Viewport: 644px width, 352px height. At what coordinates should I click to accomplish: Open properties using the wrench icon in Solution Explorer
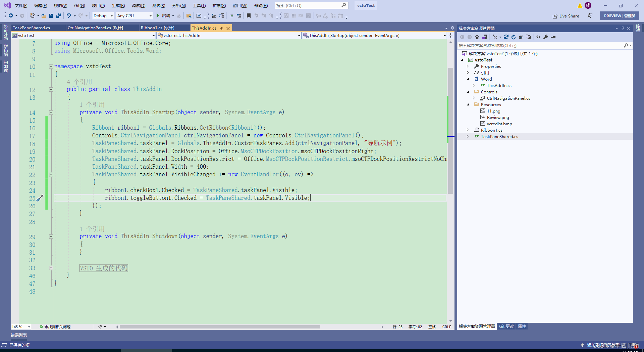point(546,37)
